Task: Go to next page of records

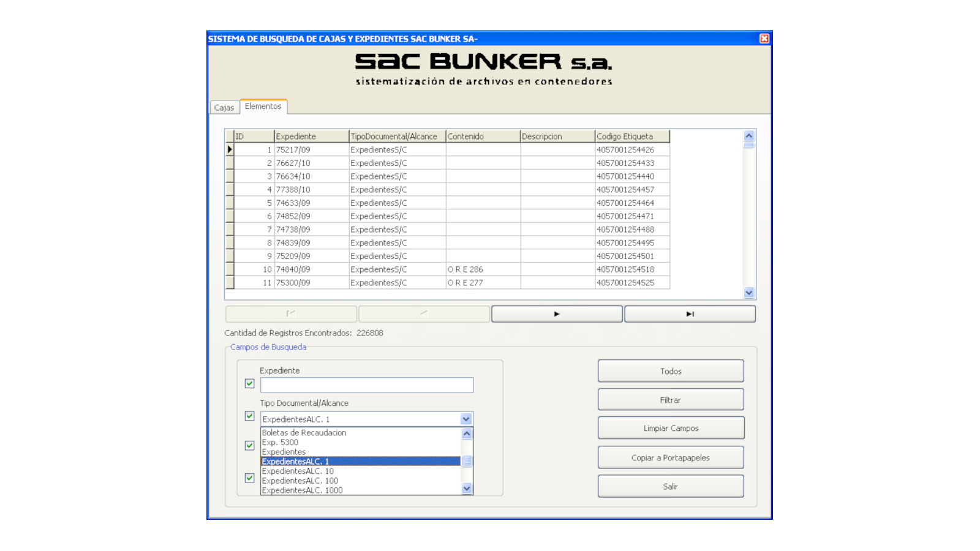Action: (x=556, y=314)
